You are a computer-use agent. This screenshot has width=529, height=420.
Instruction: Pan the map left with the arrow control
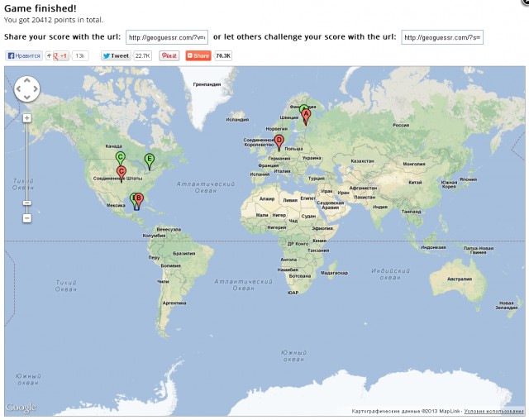point(18,89)
